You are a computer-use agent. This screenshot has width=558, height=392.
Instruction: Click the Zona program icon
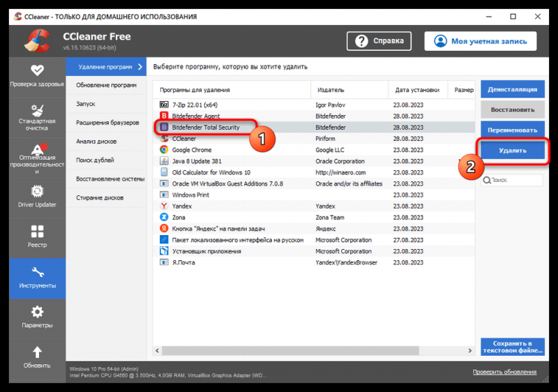tap(164, 218)
